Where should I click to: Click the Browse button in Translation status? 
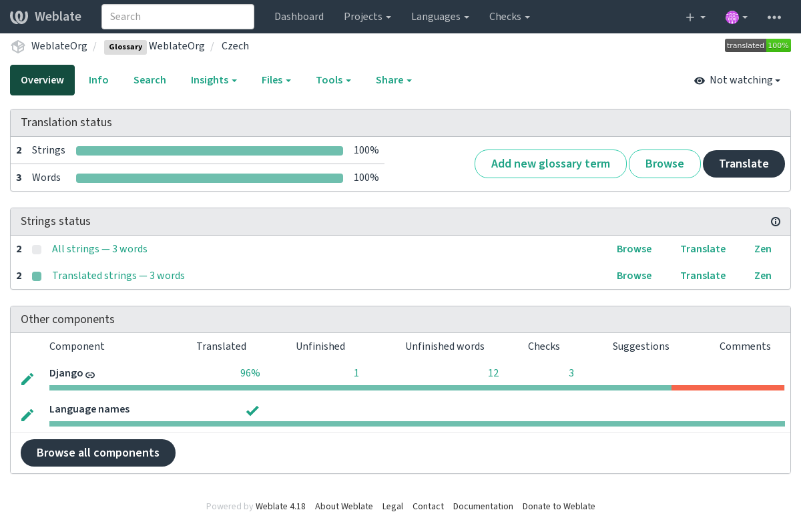pyautogui.click(x=665, y=164)
